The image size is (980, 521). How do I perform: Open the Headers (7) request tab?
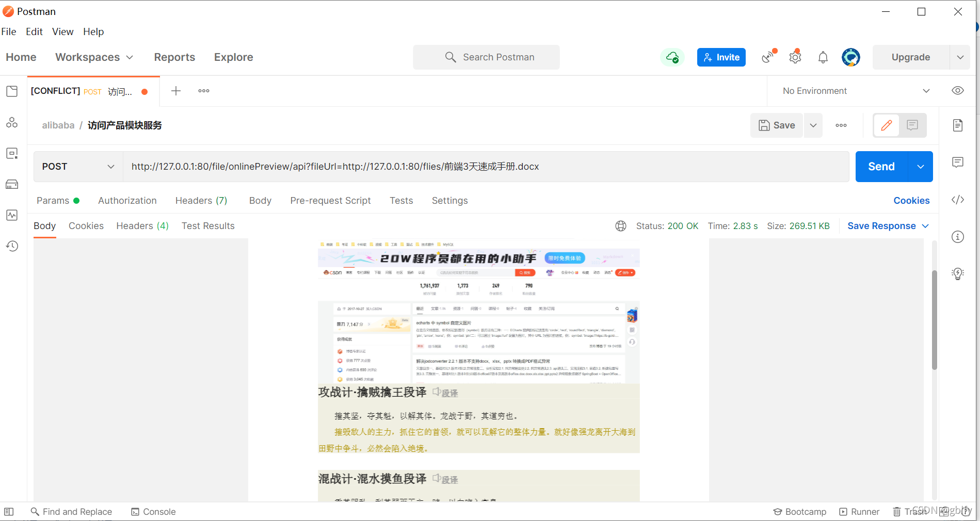click(201, 201)
